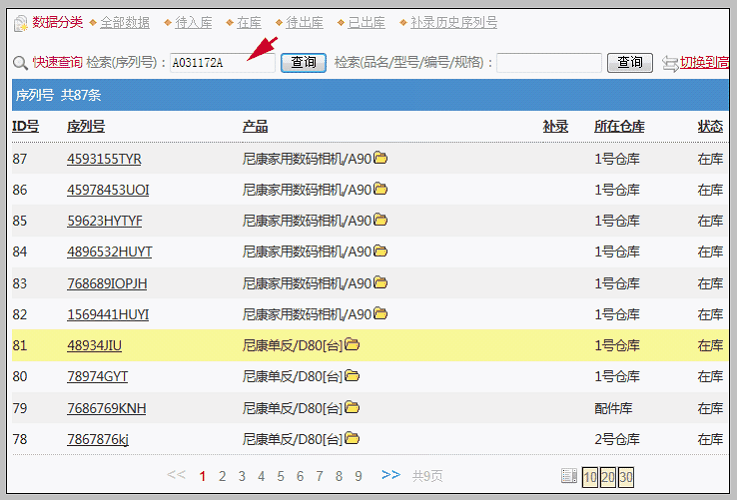Click folder icon in row 4593155TYR
738x501 pixels.
coord(381,158)
